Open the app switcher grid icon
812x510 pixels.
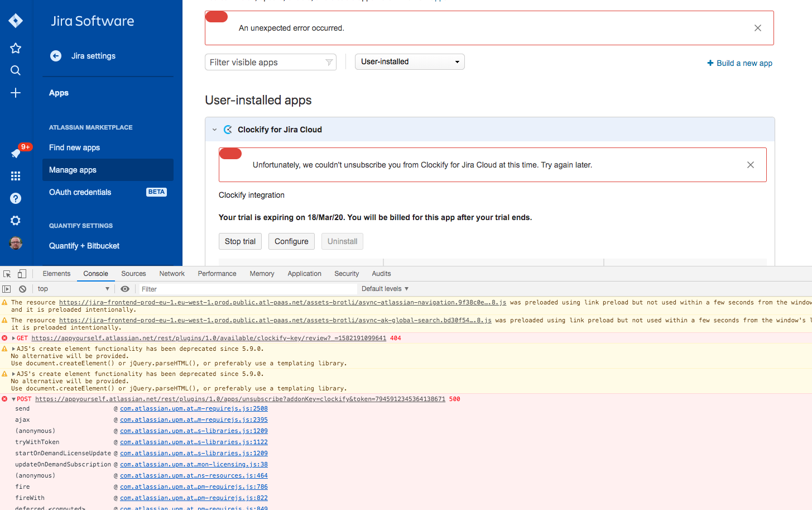click(16, 176)
